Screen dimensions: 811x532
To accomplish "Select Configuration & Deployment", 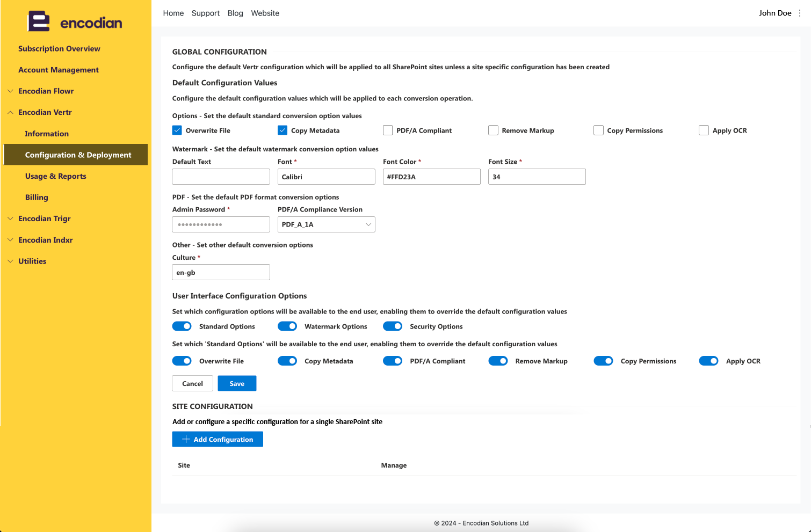I will coord(75,155).
